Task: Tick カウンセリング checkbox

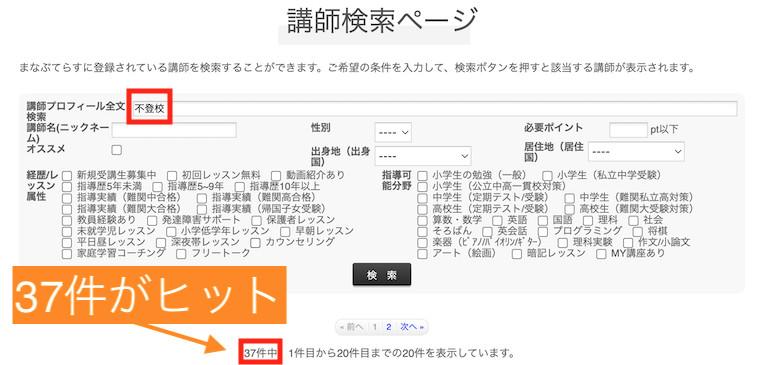Action: tap(255, 242)
